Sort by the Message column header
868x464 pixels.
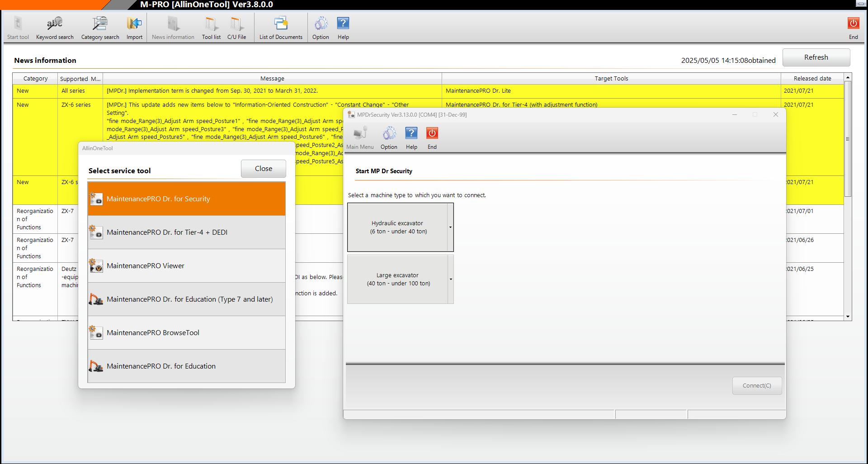272,78
